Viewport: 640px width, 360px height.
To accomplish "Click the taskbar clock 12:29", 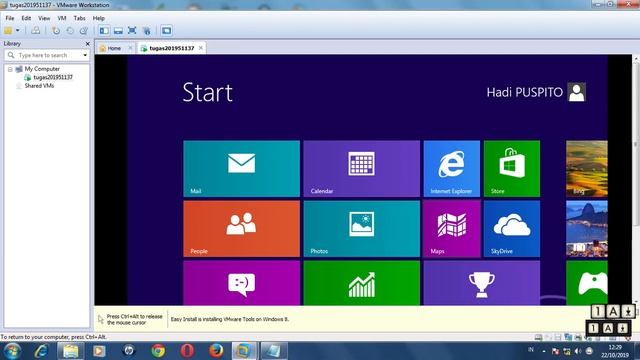I will click(615, 347).
